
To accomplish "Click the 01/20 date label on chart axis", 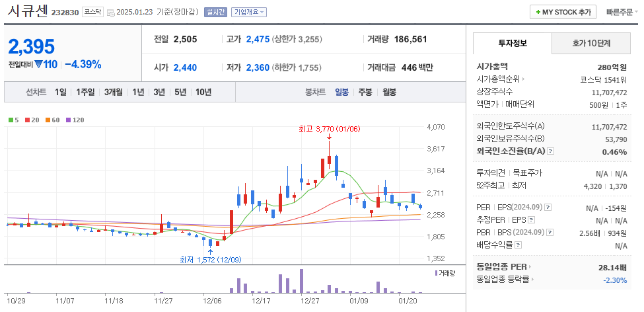I will click(x=407, y=301).
